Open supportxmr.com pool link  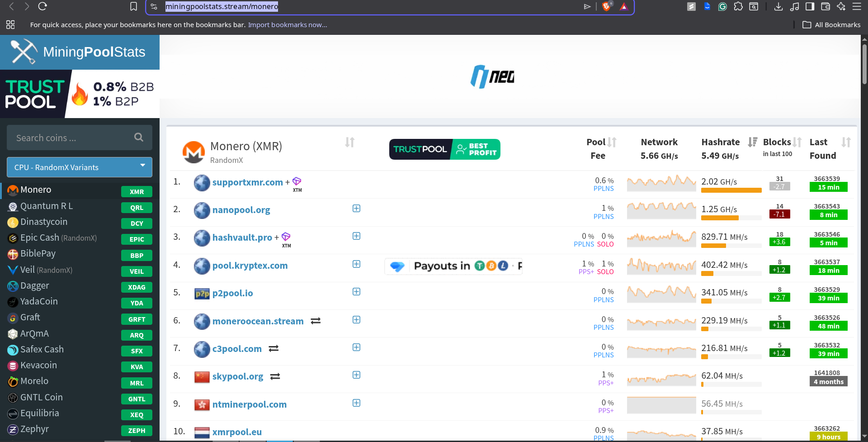[247, 182]
